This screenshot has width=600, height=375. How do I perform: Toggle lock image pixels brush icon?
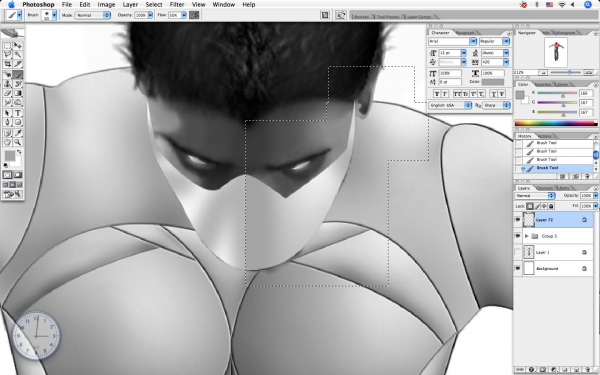537,206
